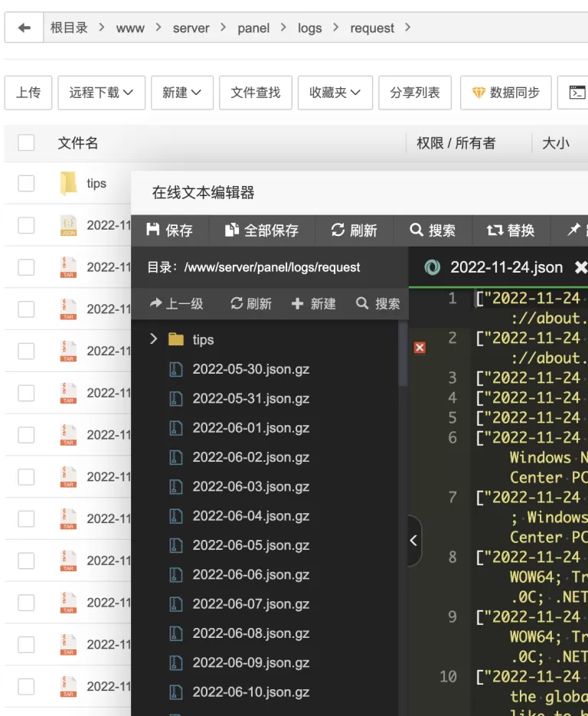Open 2022-06-03.json.gz in sidebar
This screenshot has height=716, width=588.
pos(251,486)
